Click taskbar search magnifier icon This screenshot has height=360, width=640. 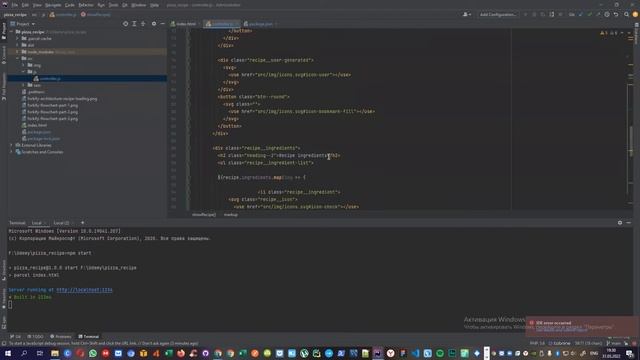click(x=24, y=353)
